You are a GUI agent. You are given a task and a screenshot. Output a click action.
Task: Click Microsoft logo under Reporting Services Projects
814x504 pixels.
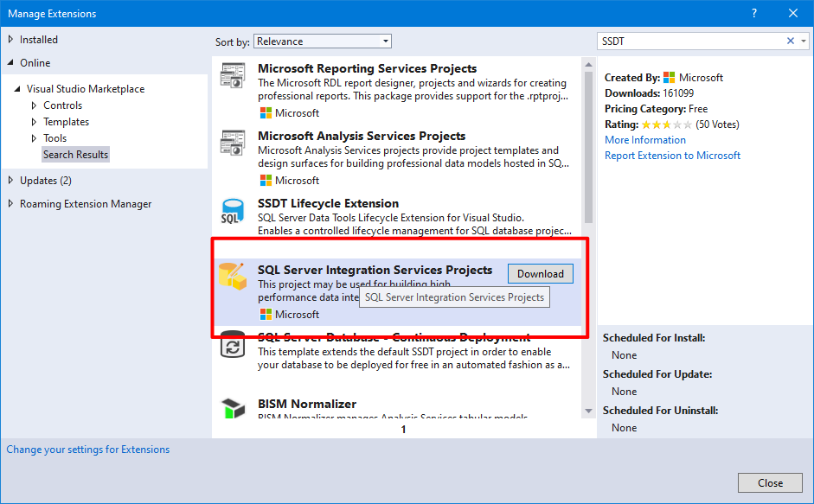pos(266,113)
